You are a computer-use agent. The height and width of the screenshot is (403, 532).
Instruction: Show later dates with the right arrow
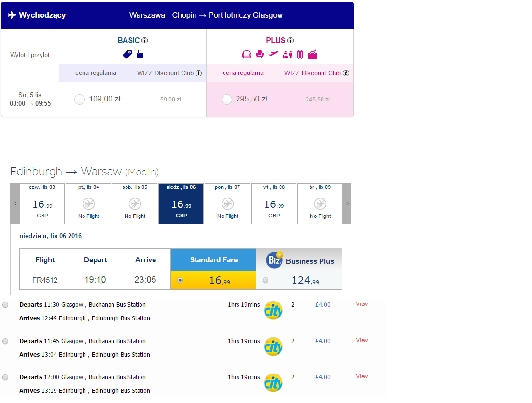pos(348,204)
